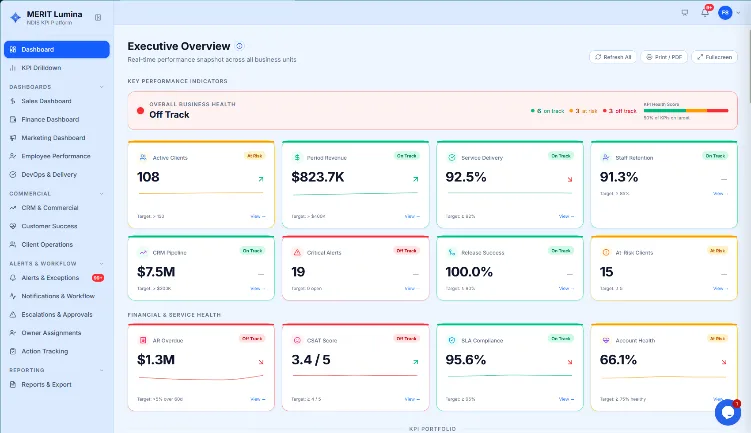Click the Staff Retention person icon
The image size is (751, 433).
tap(606, 157)
